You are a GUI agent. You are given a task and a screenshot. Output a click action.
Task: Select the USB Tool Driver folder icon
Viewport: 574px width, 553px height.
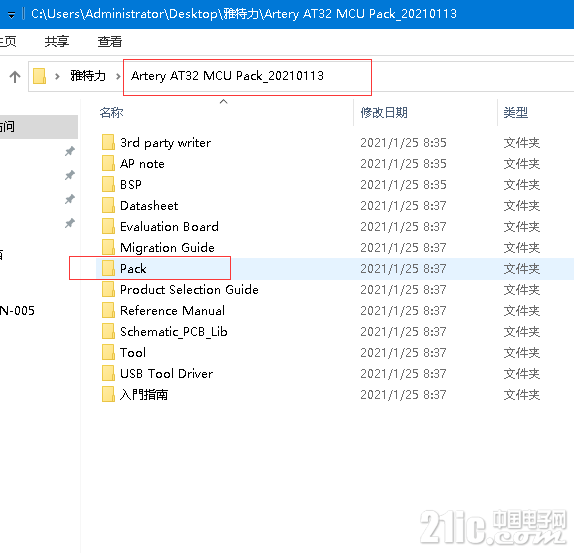pos(108,373)
